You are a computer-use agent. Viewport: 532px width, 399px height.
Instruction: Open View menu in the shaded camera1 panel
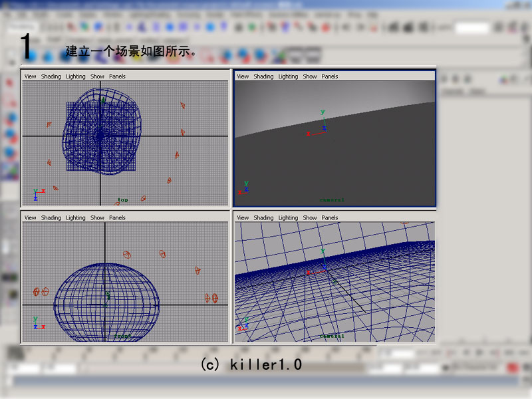[x=243, y=76]
